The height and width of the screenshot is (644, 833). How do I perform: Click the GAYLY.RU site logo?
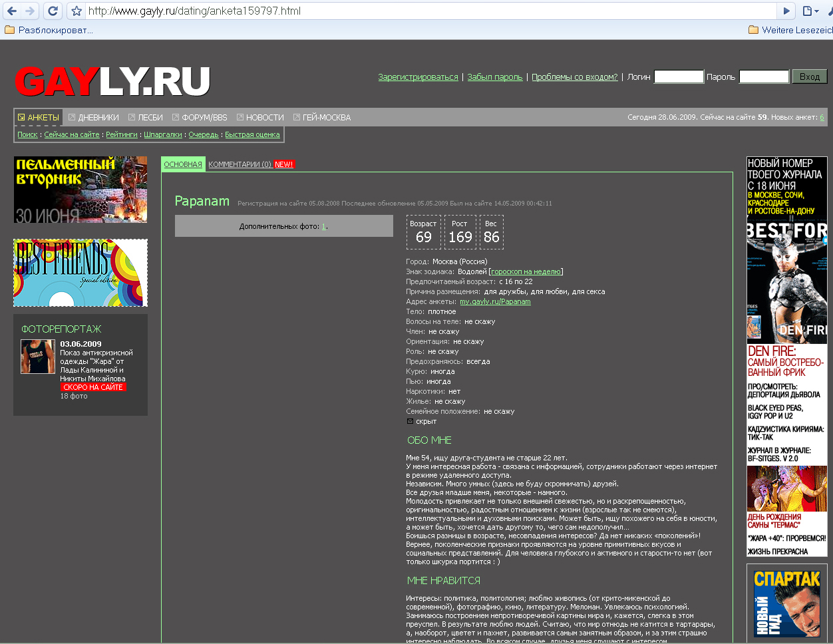click(112, 82)
